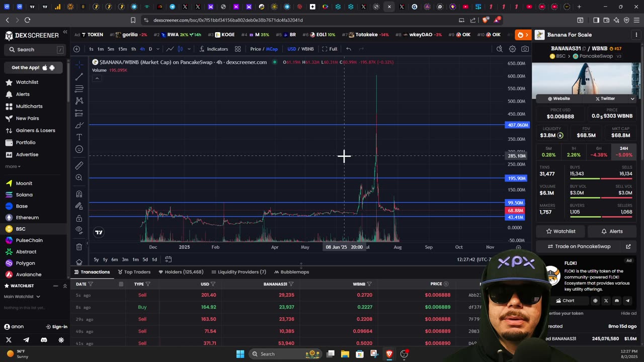This screenshot has width=644, height=362.
Task: Click the sidebar Search input
Action: [34, 50]
